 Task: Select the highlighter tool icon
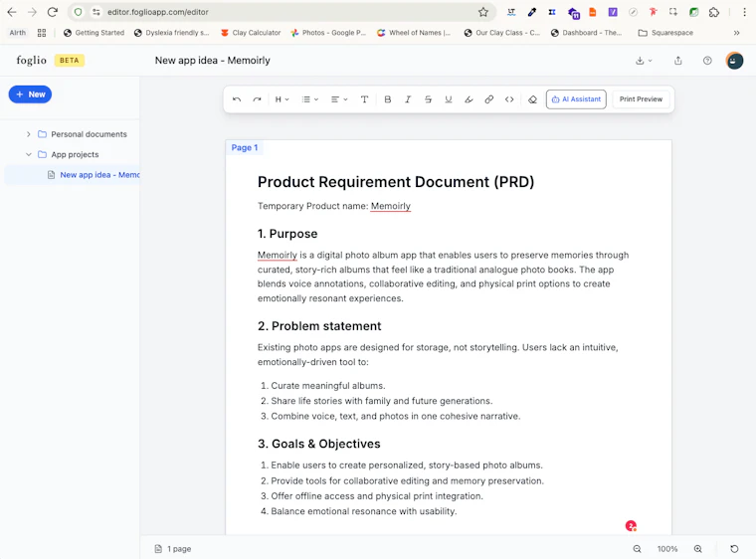point(469,99)
